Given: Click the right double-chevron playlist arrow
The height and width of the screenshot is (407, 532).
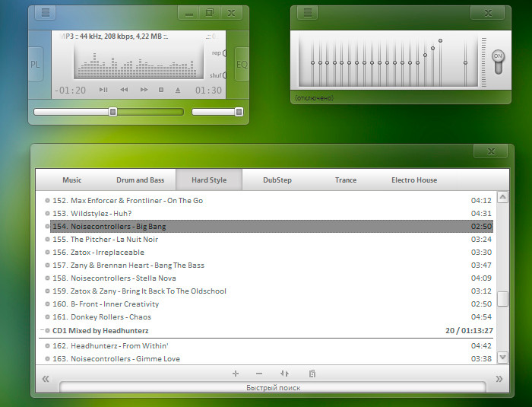Looking at the screenshot, I should tap(499, 379).
